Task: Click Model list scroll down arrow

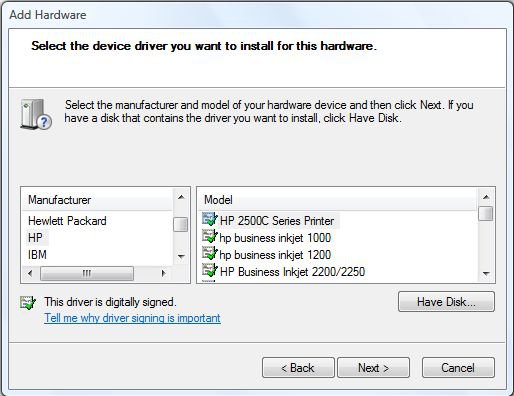Action: (x=486, y=274)
